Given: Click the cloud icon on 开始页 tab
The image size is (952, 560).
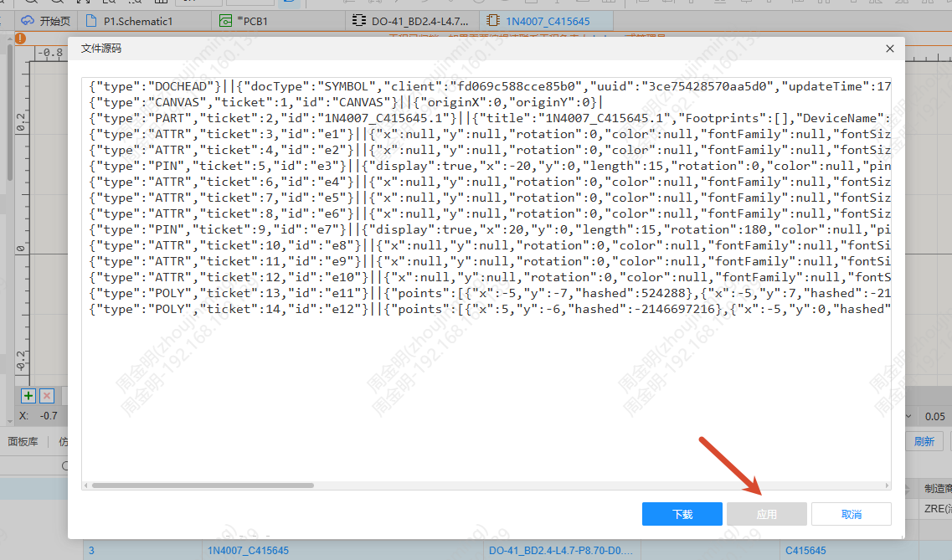Looking at the screenshot, I should coord(28,21).
